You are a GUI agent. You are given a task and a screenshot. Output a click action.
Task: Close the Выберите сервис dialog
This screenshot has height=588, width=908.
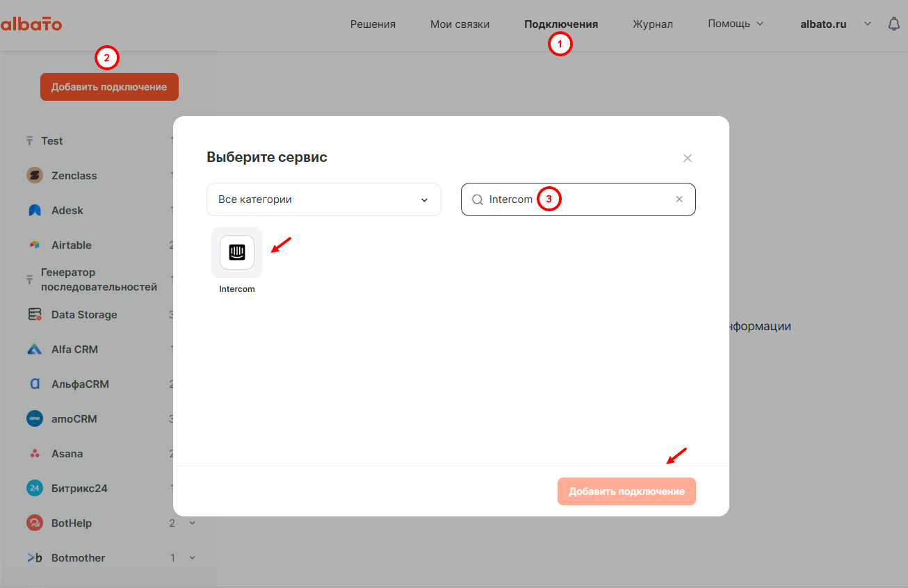688,158
